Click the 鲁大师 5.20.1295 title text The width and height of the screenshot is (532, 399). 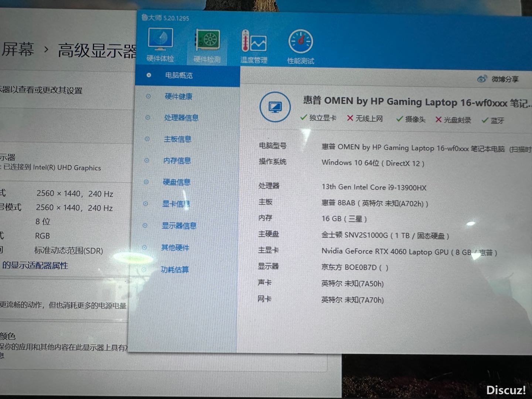point(165,18)
